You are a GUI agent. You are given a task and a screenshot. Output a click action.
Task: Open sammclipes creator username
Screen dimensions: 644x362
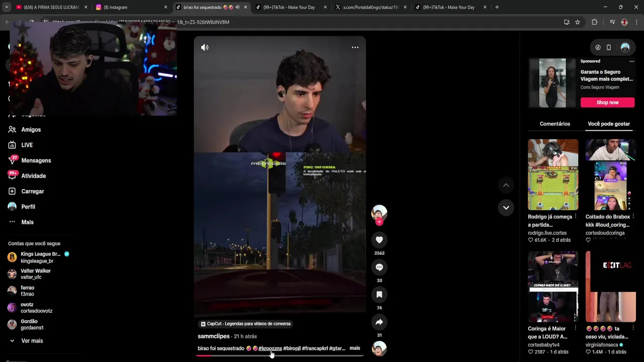click(x=213, y=336)
